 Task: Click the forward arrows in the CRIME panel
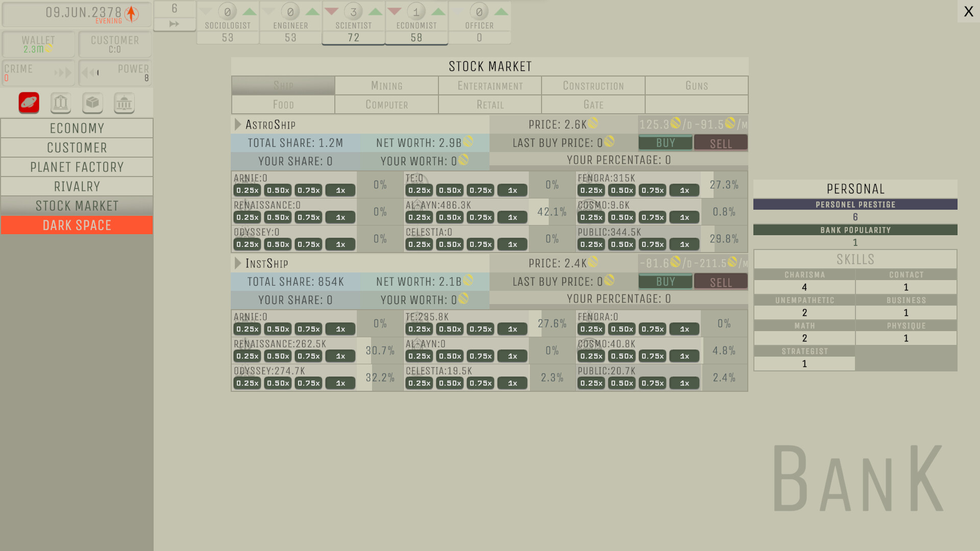pyautogui.click(x=62, y=72)
